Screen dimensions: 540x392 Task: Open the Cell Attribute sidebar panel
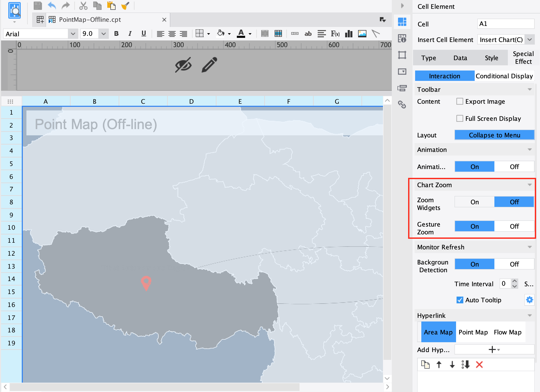coord(402,38)
